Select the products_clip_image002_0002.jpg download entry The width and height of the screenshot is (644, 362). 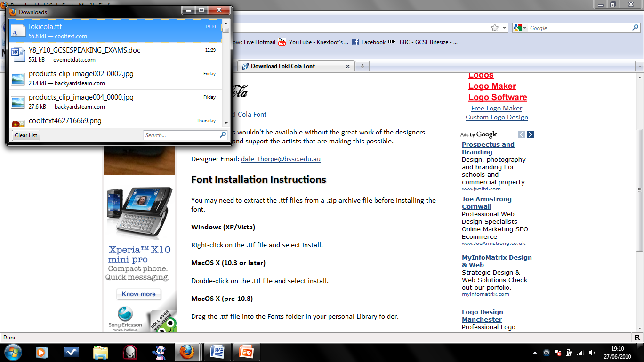coord(115,78)
